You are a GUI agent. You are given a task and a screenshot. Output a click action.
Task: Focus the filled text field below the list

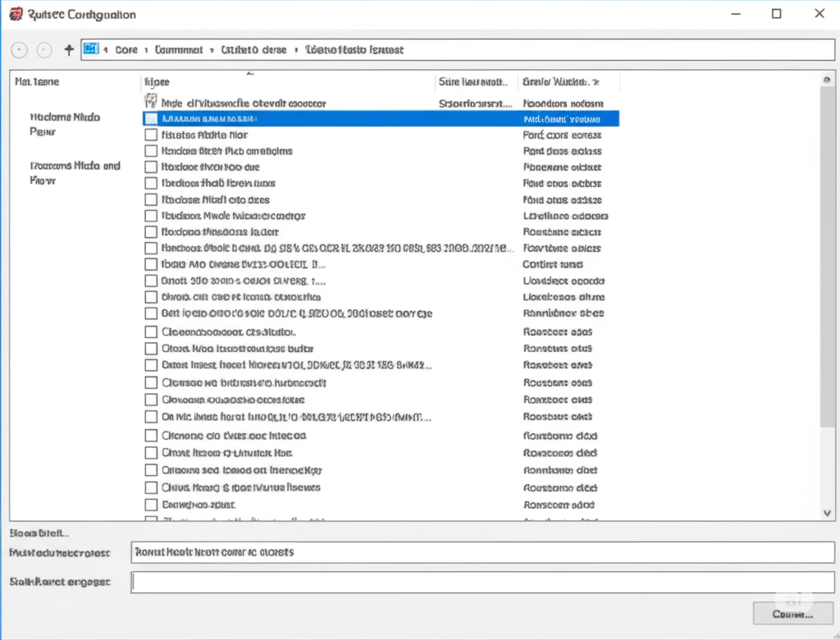(482, 553)
